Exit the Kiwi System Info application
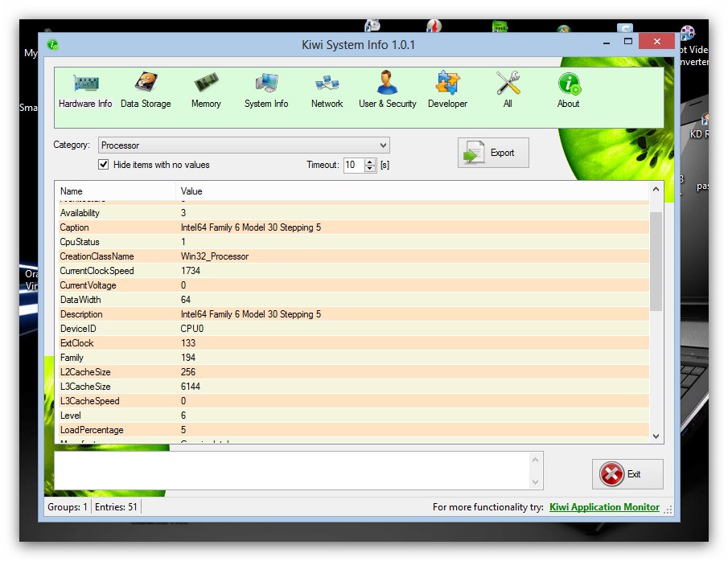Viewport: 728px width, 561px height. click(627, 473)
